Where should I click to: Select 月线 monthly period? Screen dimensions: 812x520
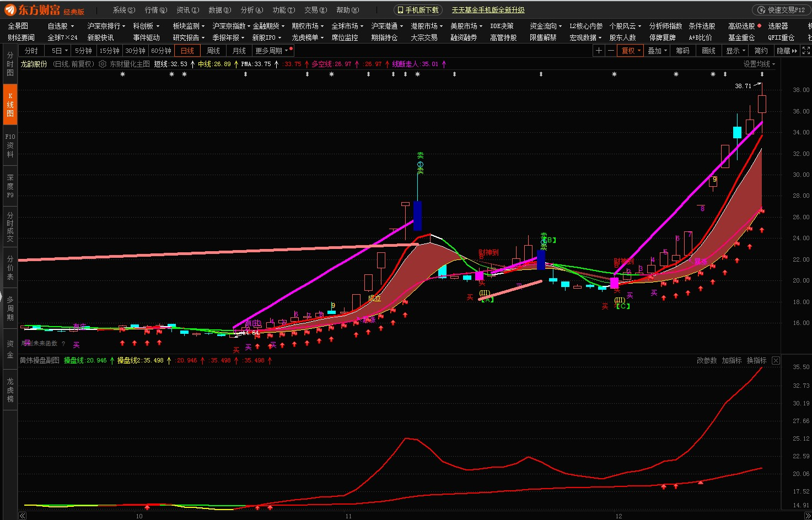tap(239, 51)
